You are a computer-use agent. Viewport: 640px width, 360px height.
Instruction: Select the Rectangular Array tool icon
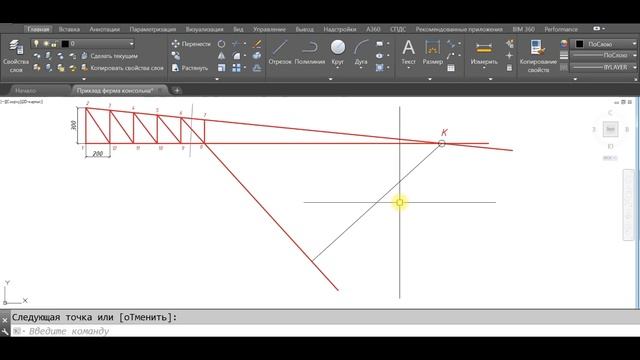coord(236,68)
